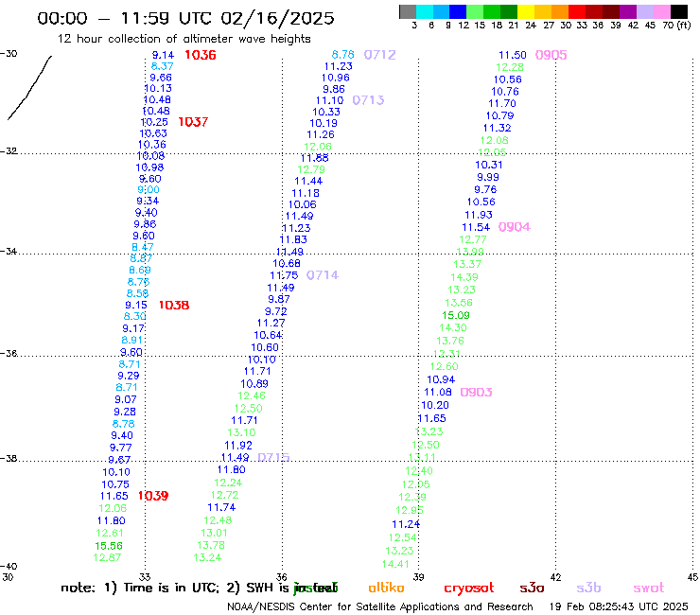This screenshot has width=700, height=615.
Task: Click the red time label 1037
Action: click(x=193, y=122)
